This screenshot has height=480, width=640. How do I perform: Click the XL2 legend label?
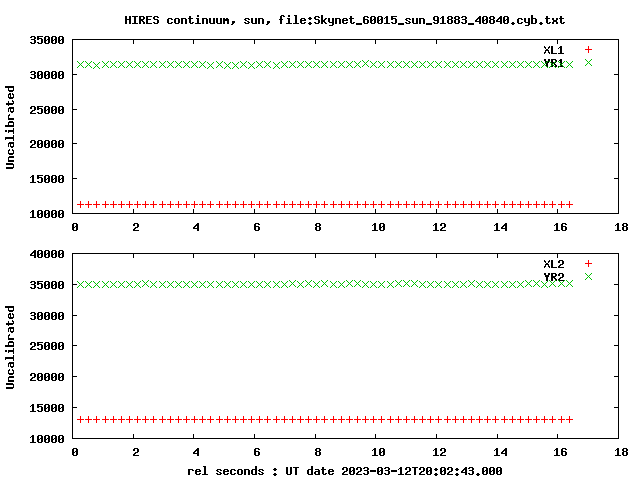553,264
